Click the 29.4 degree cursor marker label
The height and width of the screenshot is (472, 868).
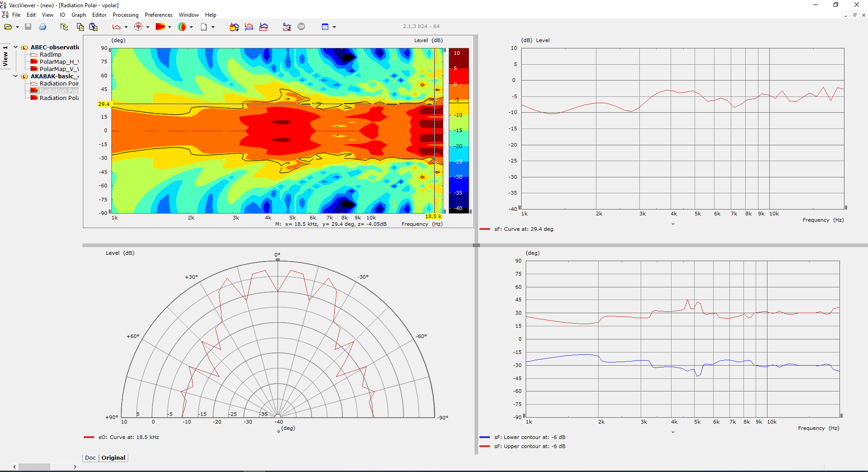(104, 104)
